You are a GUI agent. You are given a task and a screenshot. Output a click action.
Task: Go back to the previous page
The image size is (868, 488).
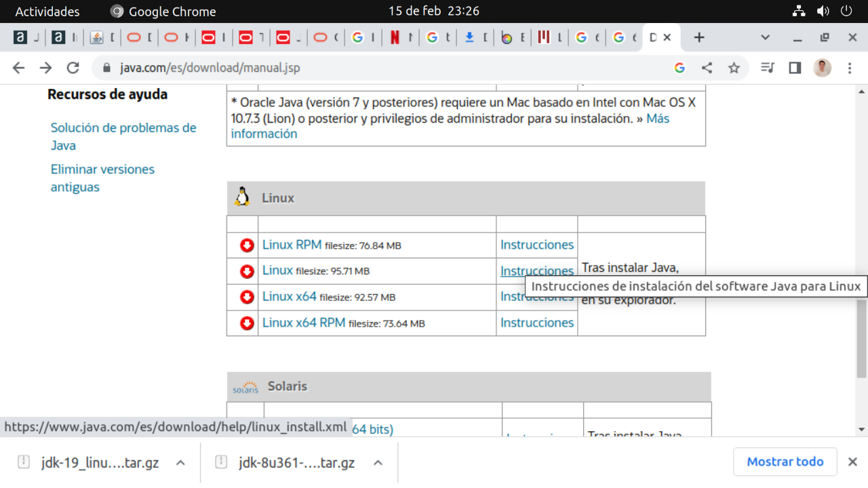pyautogui.click(x=18, y=68)
